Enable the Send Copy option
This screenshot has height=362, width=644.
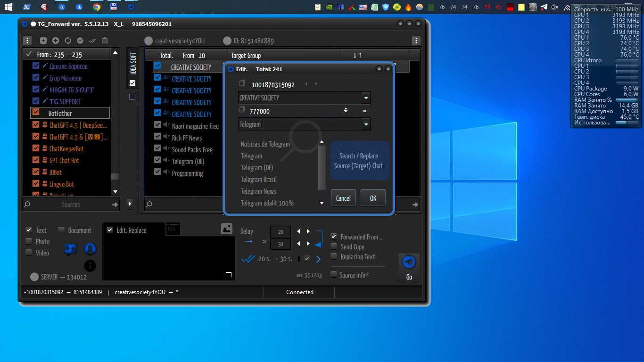tap(334, 247)
